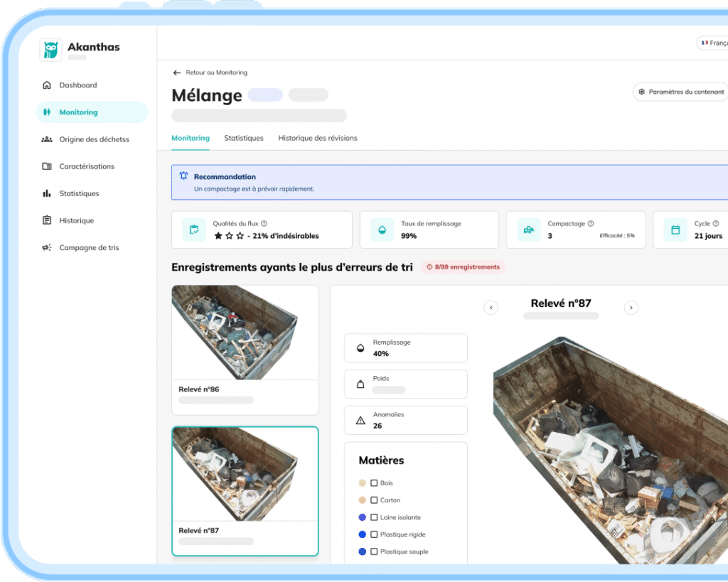Click the Akanthas owl logo
Screen dimensions: 728x582
point(50,50)
